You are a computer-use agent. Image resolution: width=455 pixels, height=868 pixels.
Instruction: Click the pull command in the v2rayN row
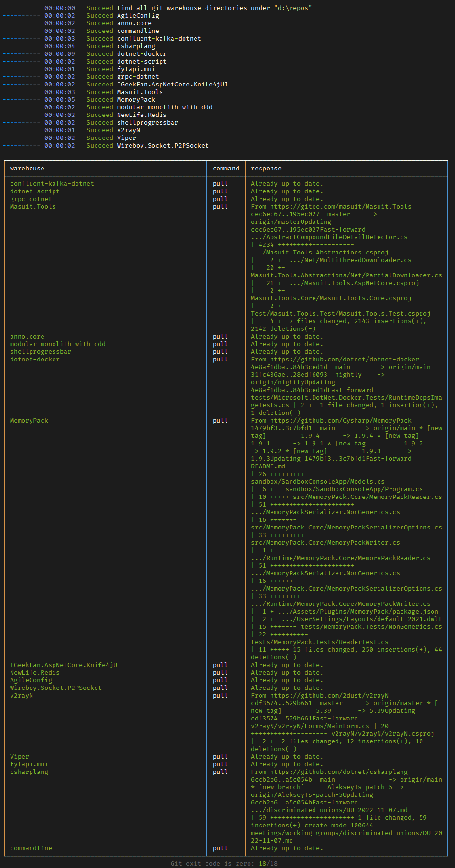(x=220, y=696)
